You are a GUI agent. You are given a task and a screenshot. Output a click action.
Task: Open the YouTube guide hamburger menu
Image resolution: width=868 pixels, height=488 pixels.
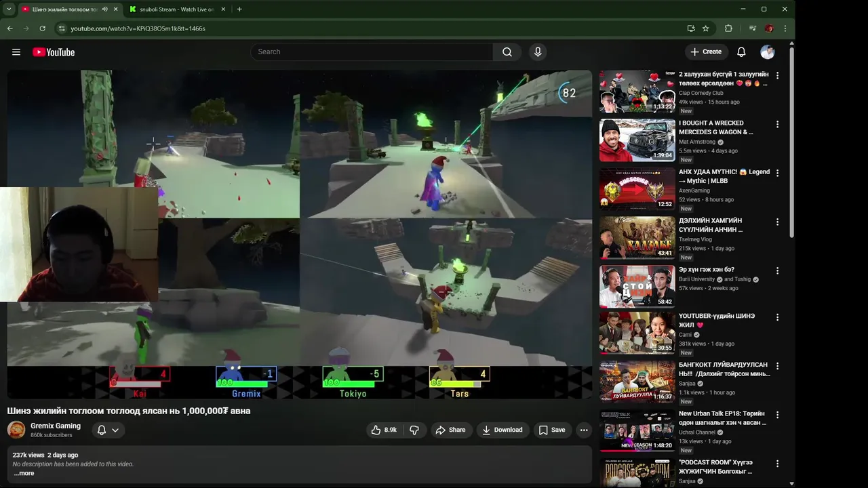click(16, 52)
